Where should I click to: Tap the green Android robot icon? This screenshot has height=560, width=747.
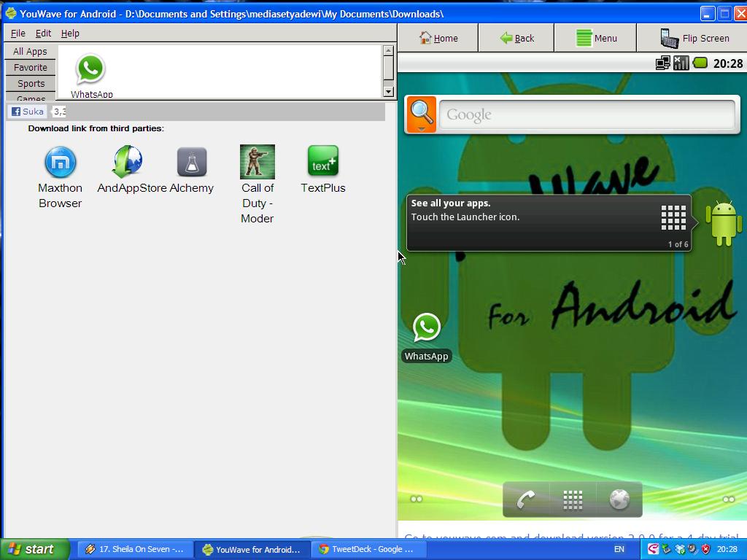coord(724,223)
